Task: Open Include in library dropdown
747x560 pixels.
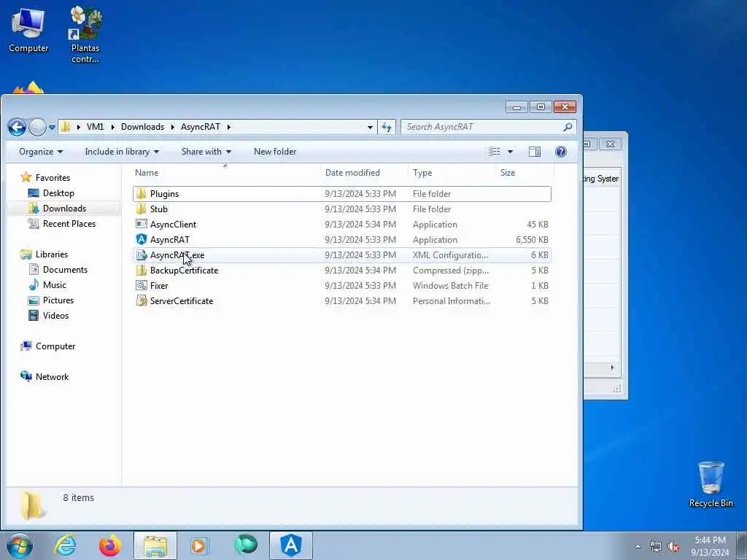Action: (122, 152)
